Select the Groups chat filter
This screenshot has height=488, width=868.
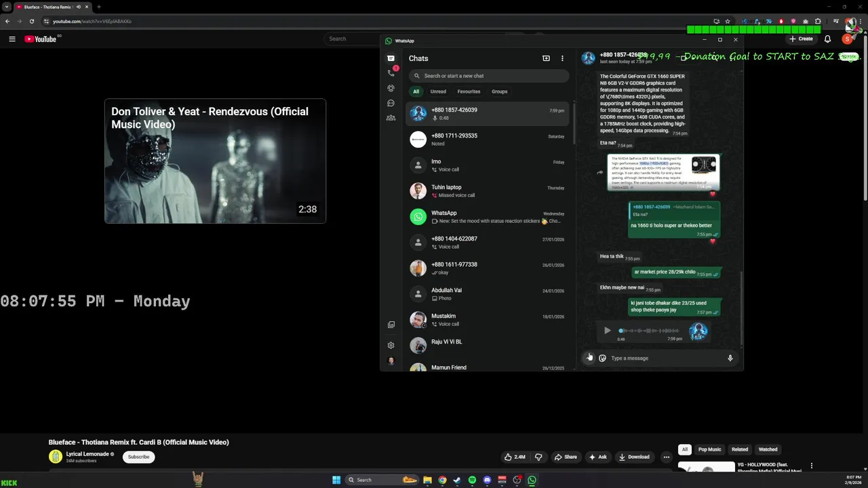tap(500, 91)
